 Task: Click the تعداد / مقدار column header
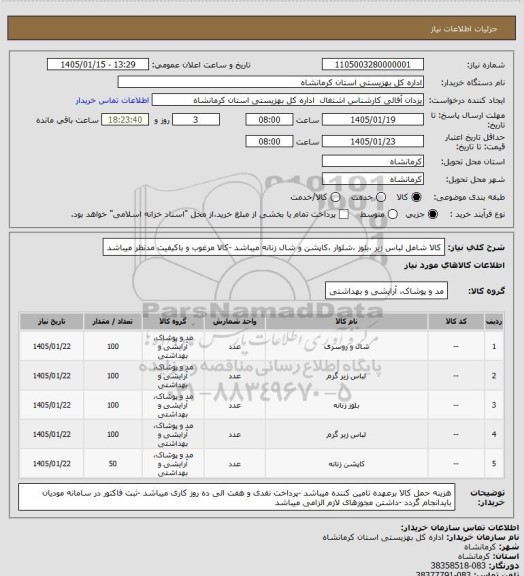click(x=112, y=321)
